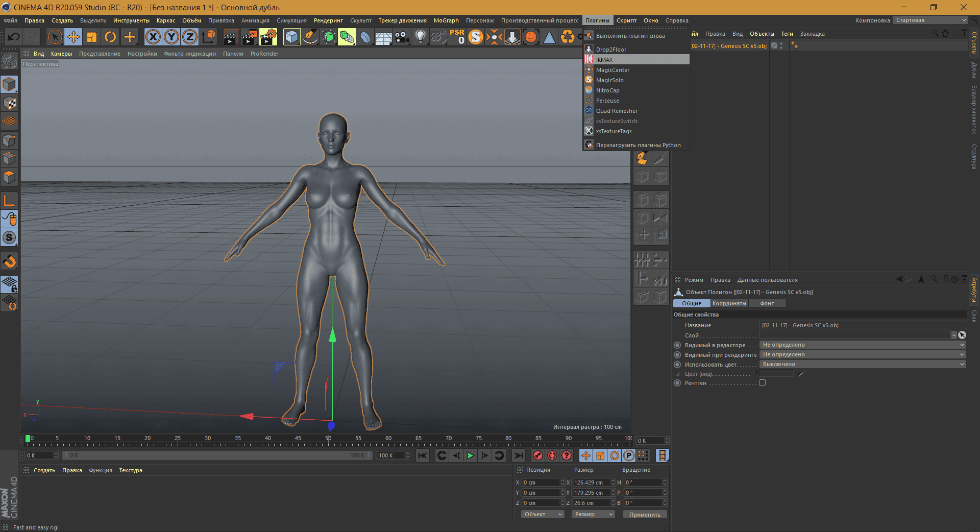Open Edit Render Settings gear clapperboard
This screenshot has height=532, width=980.
(268, 37)
